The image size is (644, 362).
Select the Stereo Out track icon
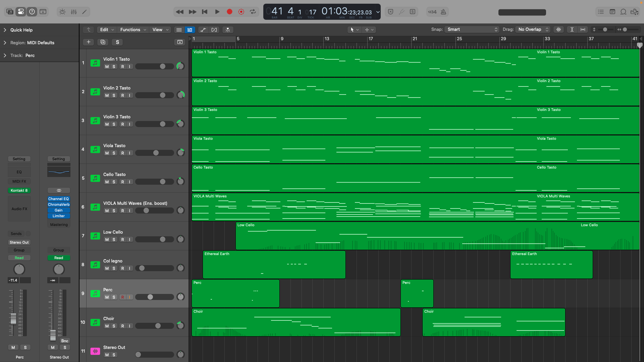(x=95, y=351)
